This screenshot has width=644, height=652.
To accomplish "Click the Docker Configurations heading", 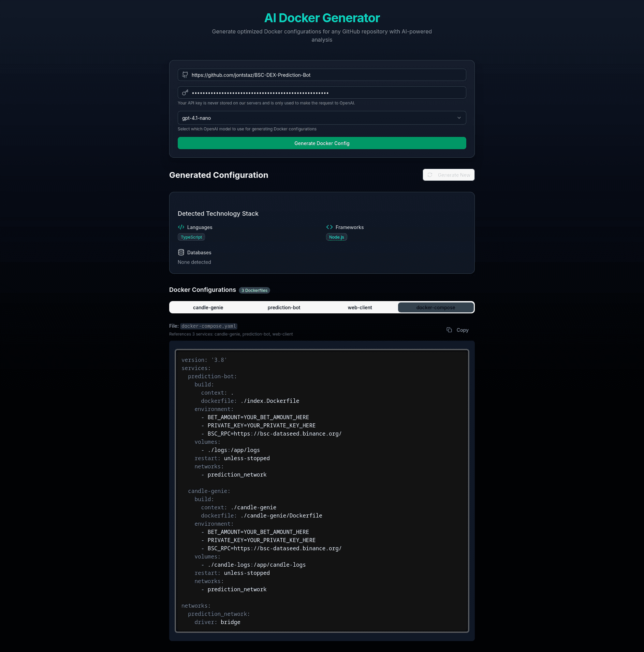I will [203, 290].
